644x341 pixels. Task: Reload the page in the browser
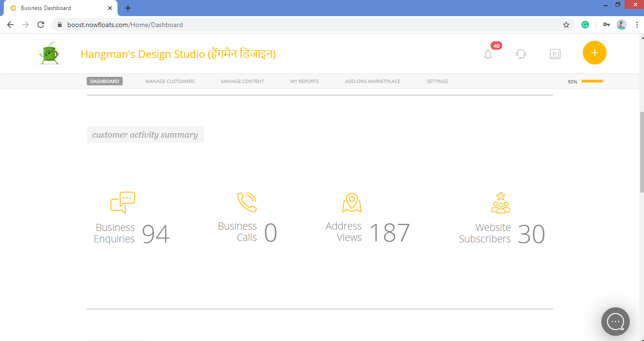pyautogui.click(x=41, y=25)
